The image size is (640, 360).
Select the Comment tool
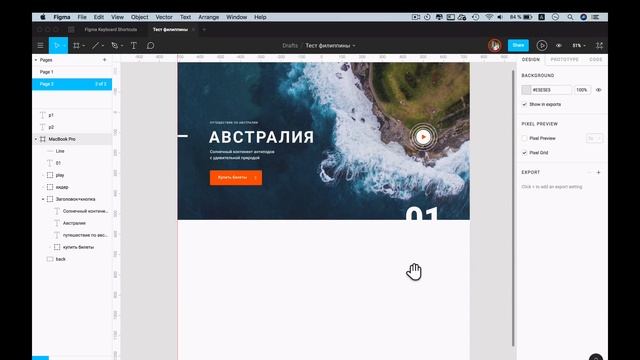151,46
